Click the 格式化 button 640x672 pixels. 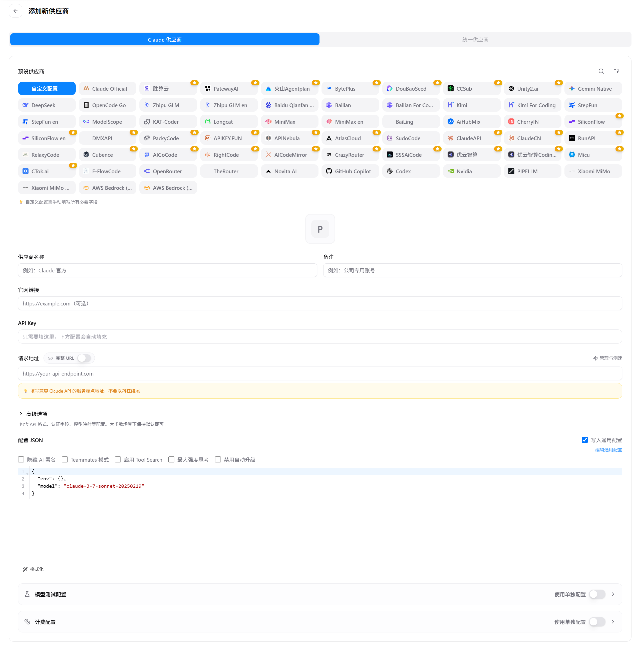coord(33,569)
